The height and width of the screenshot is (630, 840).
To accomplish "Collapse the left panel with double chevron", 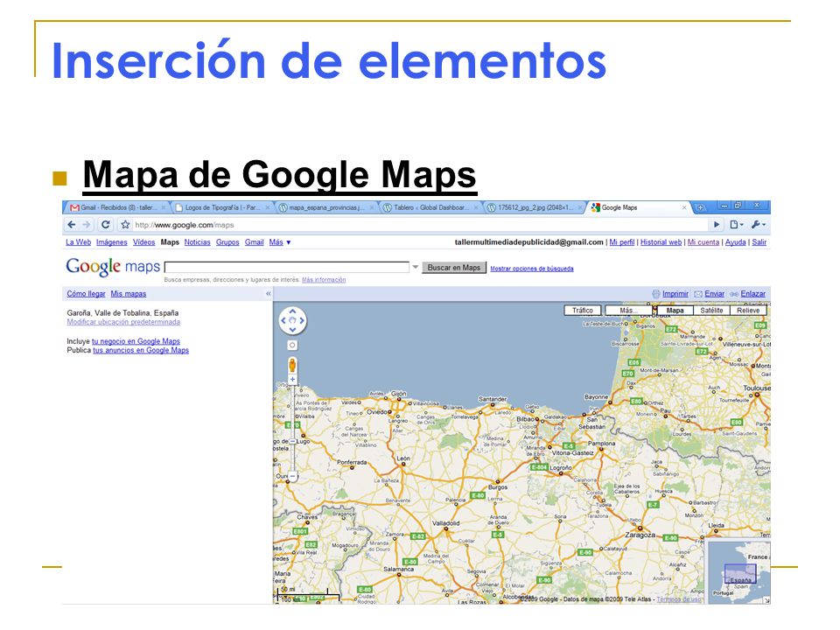I will point(269,294).
